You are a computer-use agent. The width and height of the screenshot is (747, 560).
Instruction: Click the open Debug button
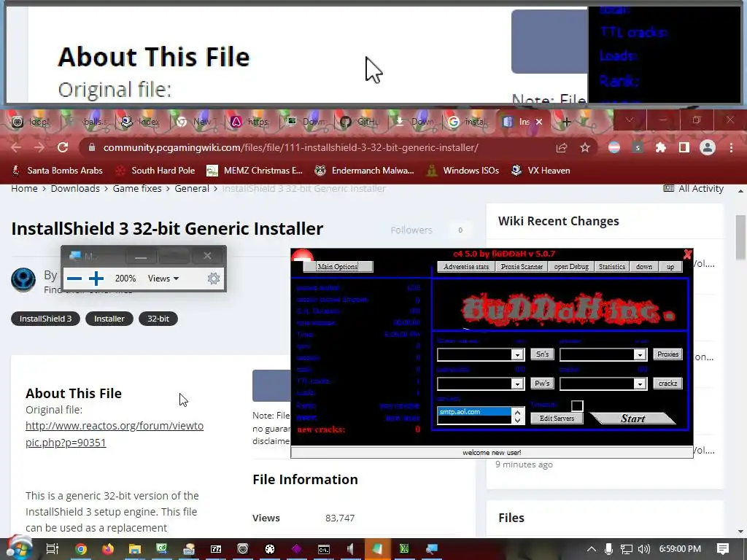tap(571, 267)
